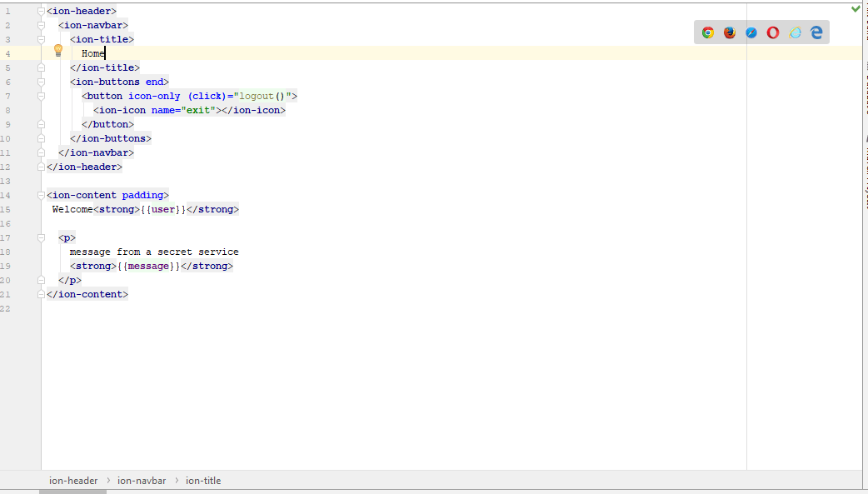The width and height of the screenshot is (868, 494).
Task: Select ion-title in the breadcrumb bar
Action: pos(203,480)
